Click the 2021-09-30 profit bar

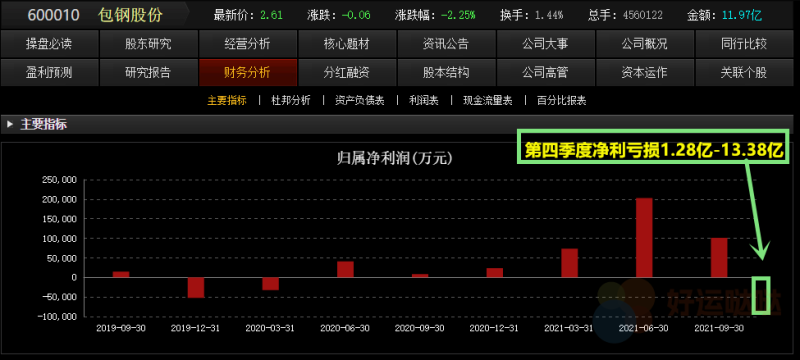pos(719,258)
